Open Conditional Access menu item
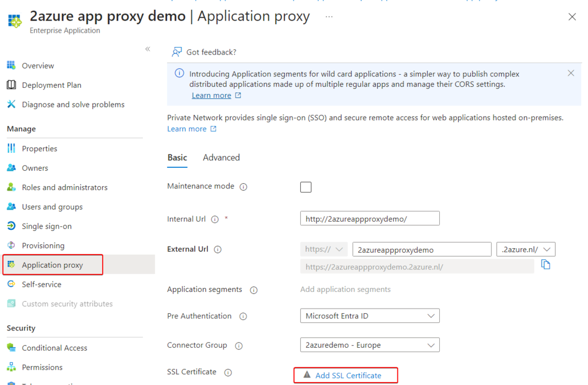 [x=55, y=348]
